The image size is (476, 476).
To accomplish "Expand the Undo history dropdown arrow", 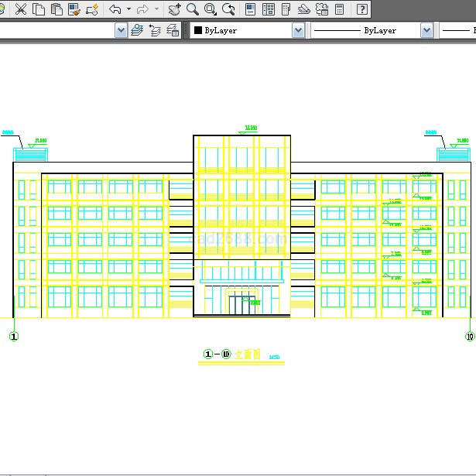I will tap(128, 9).
